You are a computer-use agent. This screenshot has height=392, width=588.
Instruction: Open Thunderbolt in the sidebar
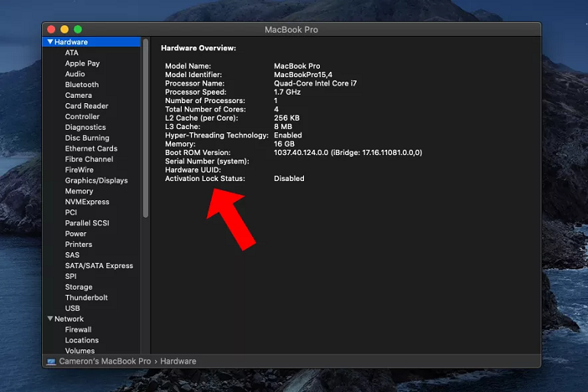click(86, 297)
